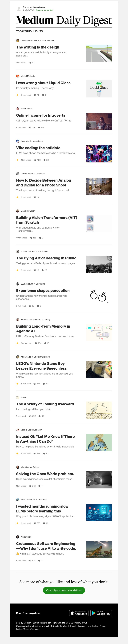The height and width of the screenshot is (644, 128).
Task: Click William Sidnam's profile avatar
Action: 17,251
